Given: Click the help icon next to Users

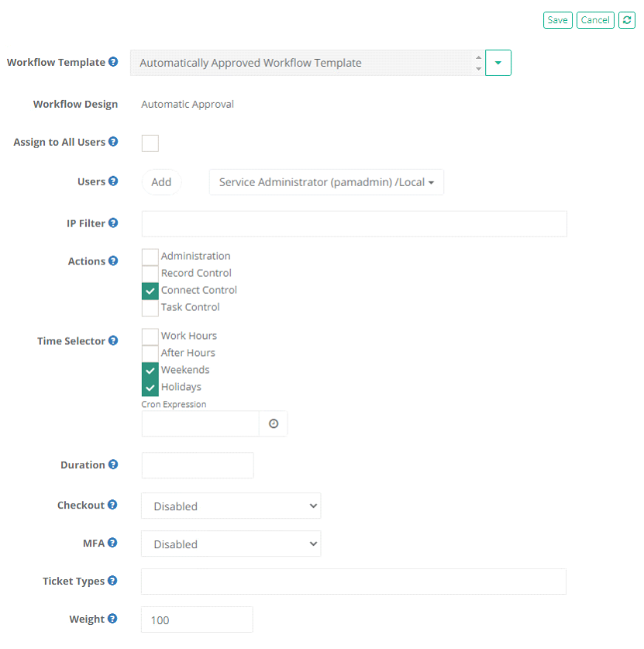Looking at the screenshot, I should [x=114, y=181].
